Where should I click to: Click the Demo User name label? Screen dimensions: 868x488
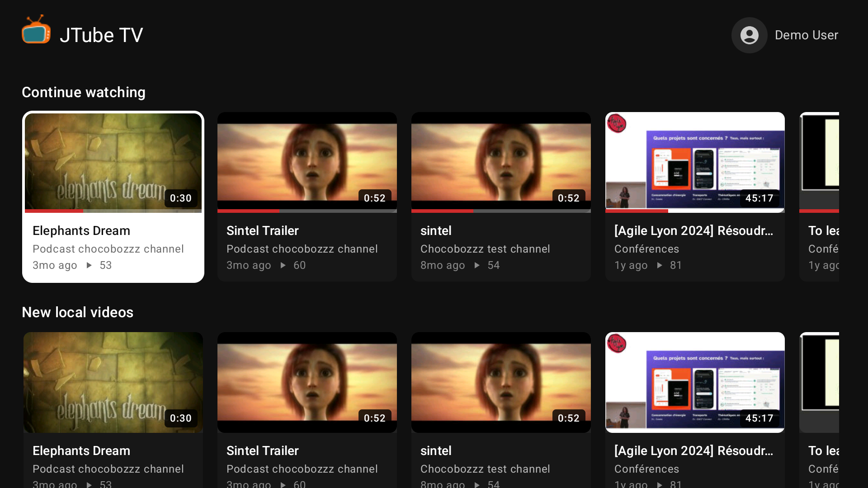coord(806,35)
